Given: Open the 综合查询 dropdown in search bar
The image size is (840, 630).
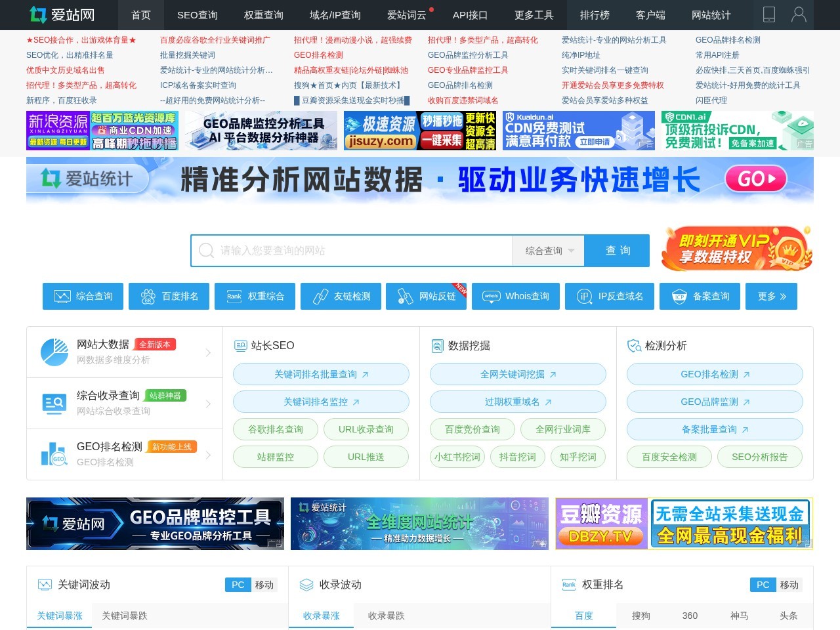Looking at the screenshot, I should click(549, 251).
